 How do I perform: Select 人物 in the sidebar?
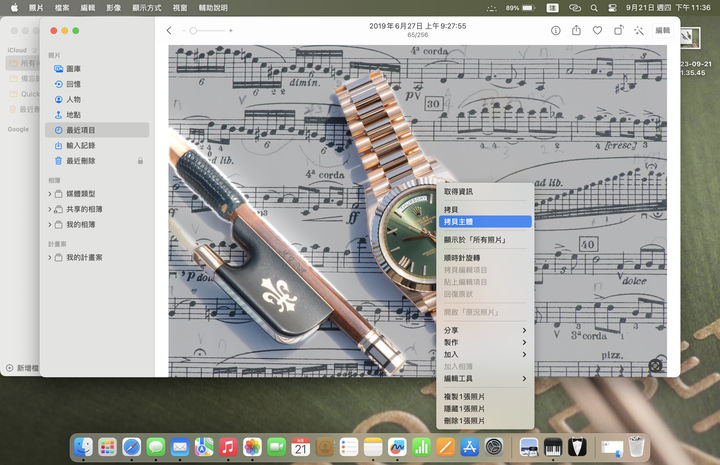tap(97, 99)
